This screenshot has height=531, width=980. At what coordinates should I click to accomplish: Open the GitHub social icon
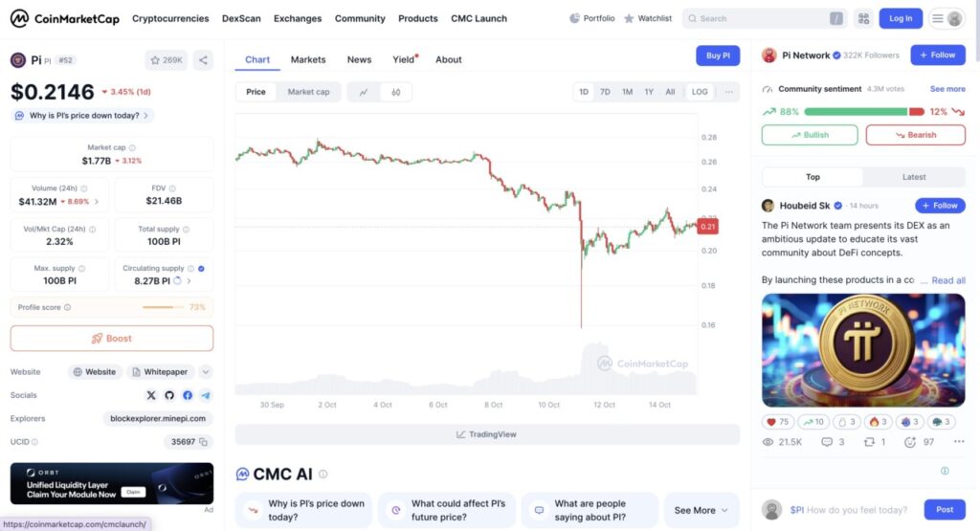click(169, 395)
